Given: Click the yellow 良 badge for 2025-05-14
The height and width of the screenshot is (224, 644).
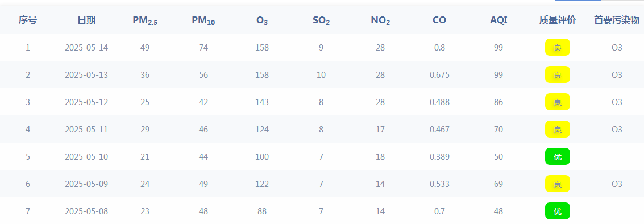Looking at the screenshot, I should (558, 47).
